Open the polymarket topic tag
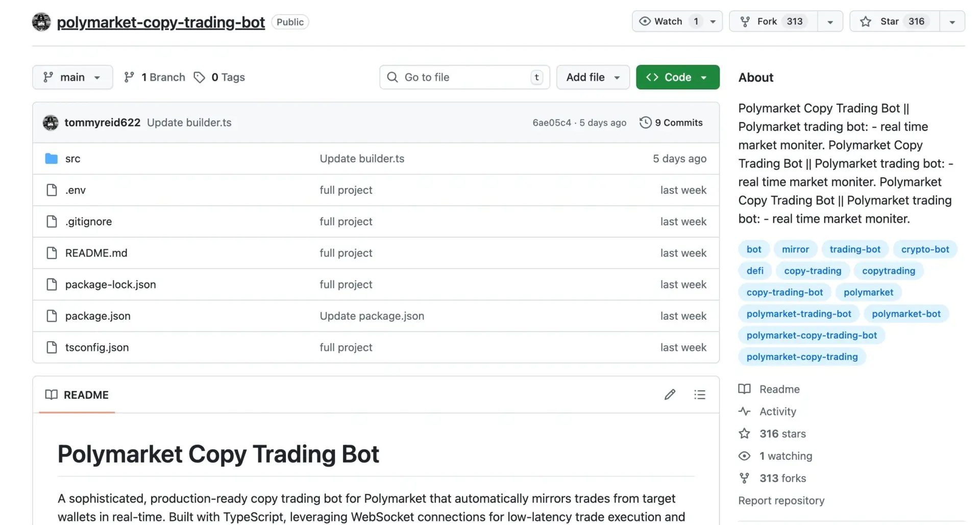Viewport: 980px width, 525px height. click(869, 292)
